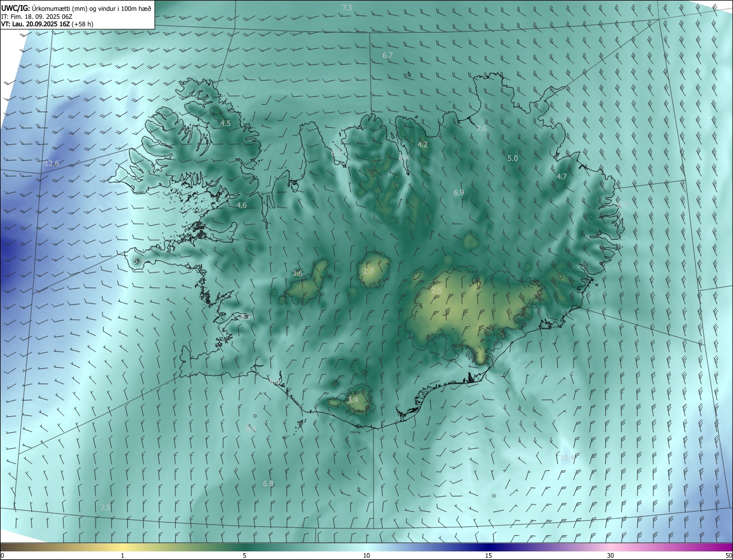
Task: Click the title 'Úrkomumætti (mm) og vindur í 100m hæð'
Action: (x=91, y=9)
